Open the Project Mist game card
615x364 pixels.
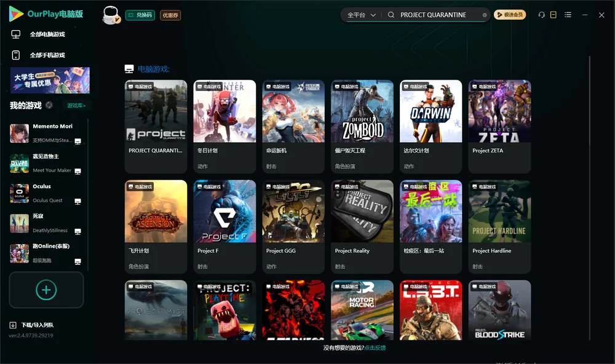[x=156, y=310]
